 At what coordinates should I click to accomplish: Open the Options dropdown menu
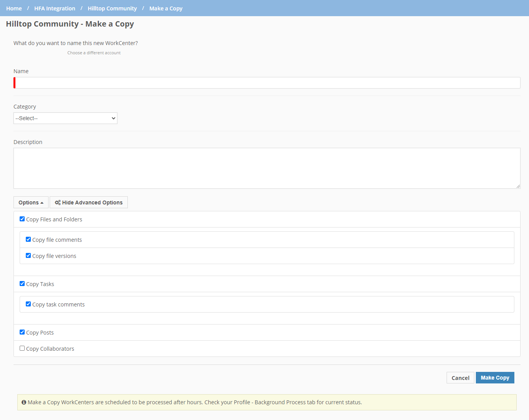pos(31,202)
